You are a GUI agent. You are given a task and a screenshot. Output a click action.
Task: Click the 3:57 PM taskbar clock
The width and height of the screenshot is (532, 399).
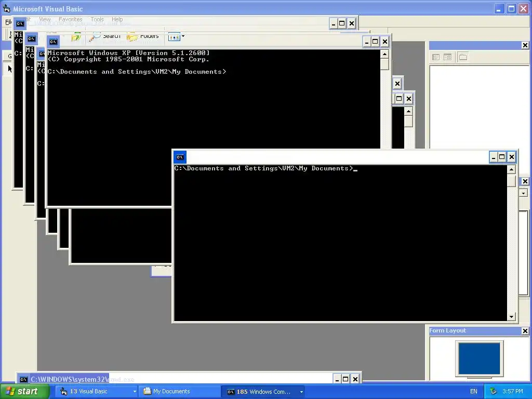(x=513, y=392)
